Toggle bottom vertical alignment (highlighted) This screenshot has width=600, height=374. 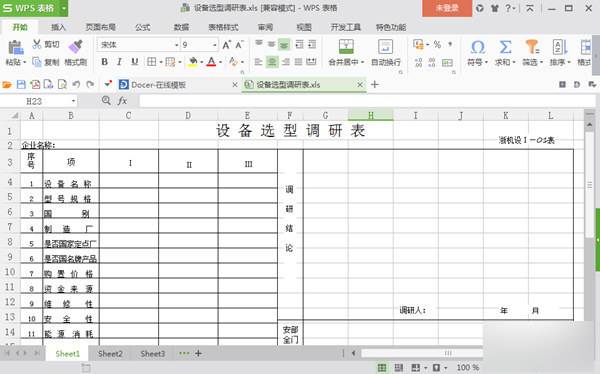284,45
